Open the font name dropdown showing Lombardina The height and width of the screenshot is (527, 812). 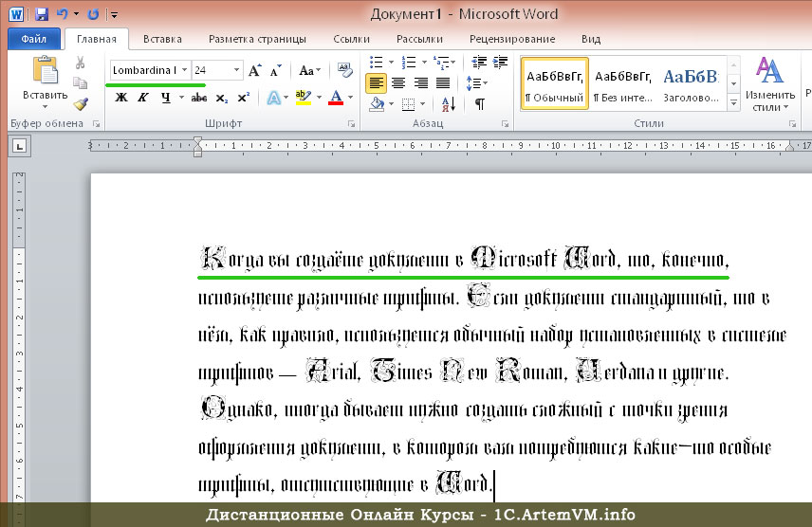point(184,71)
